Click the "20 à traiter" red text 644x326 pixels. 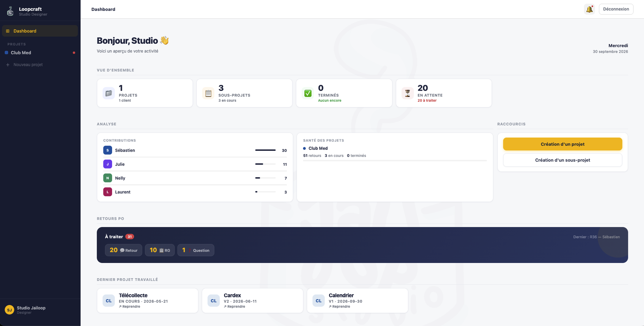tap(427, 101)
